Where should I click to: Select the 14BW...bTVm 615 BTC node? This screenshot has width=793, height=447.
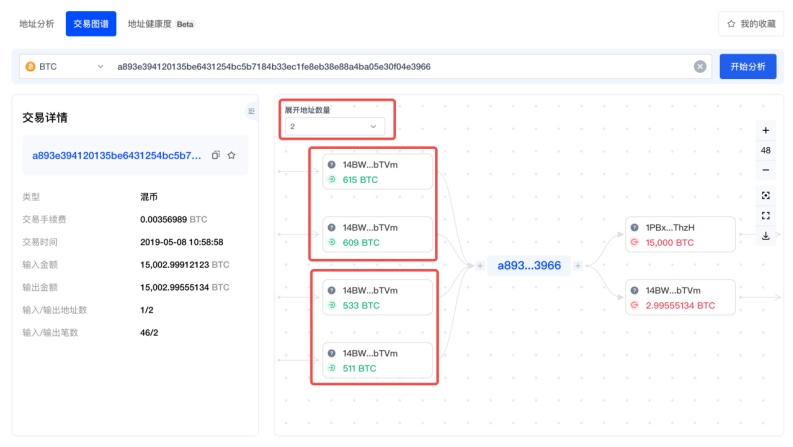[377, 172]
